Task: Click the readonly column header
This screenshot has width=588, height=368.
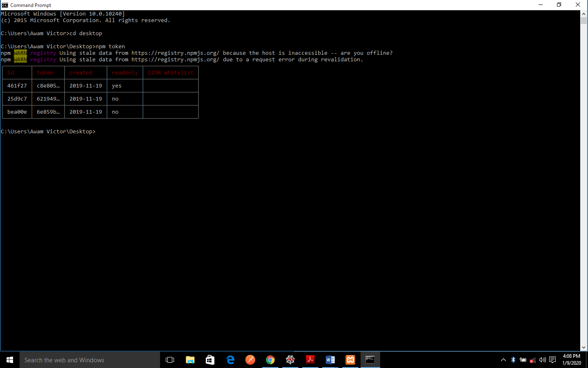Action: pyautogui.click(x=125, y=73)
